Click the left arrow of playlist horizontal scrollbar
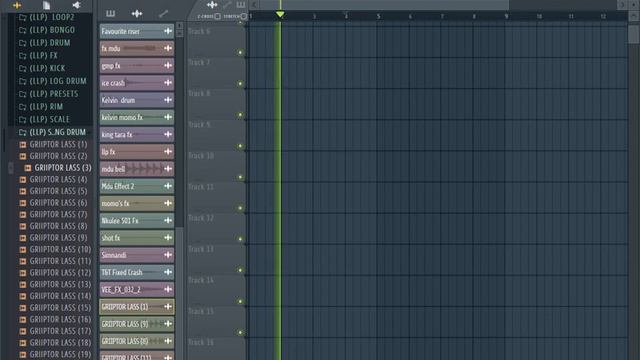640x360 pixels. click(254, 5)
